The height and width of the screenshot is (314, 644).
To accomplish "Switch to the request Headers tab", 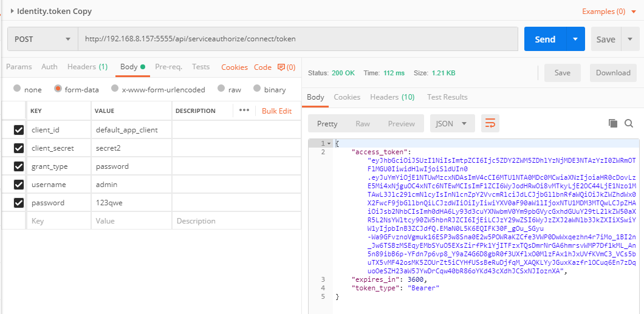I will coord(87,67).
